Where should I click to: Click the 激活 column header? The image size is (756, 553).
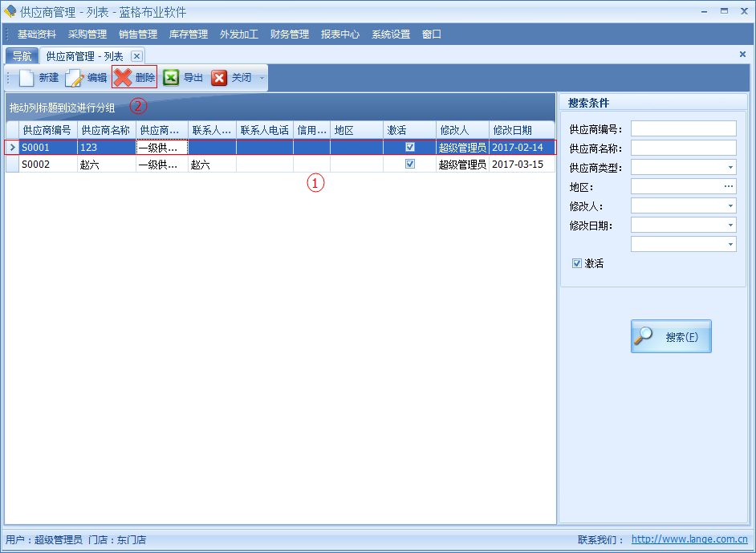[409, 130]
